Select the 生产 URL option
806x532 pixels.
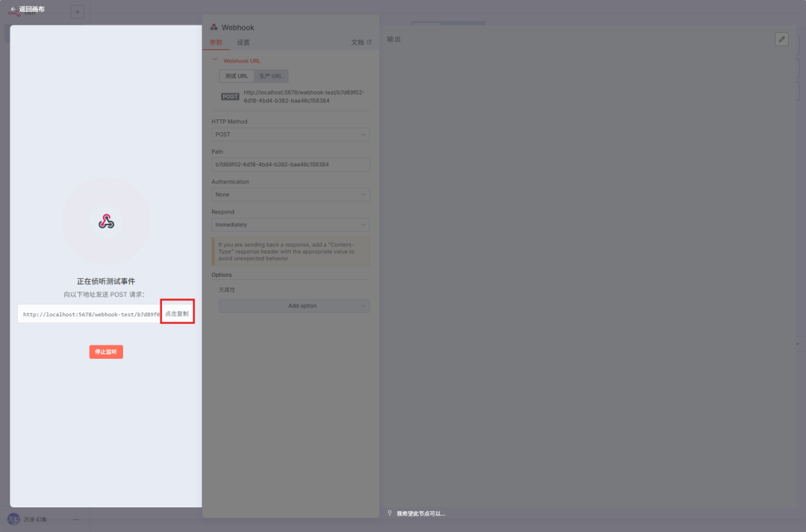coord(270,76)
